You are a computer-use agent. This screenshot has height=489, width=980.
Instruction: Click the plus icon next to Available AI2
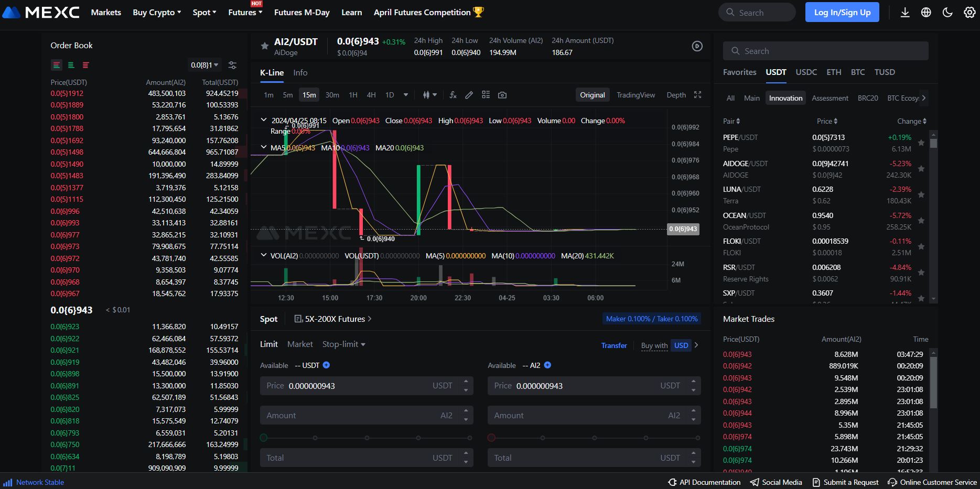click(547, 365)
